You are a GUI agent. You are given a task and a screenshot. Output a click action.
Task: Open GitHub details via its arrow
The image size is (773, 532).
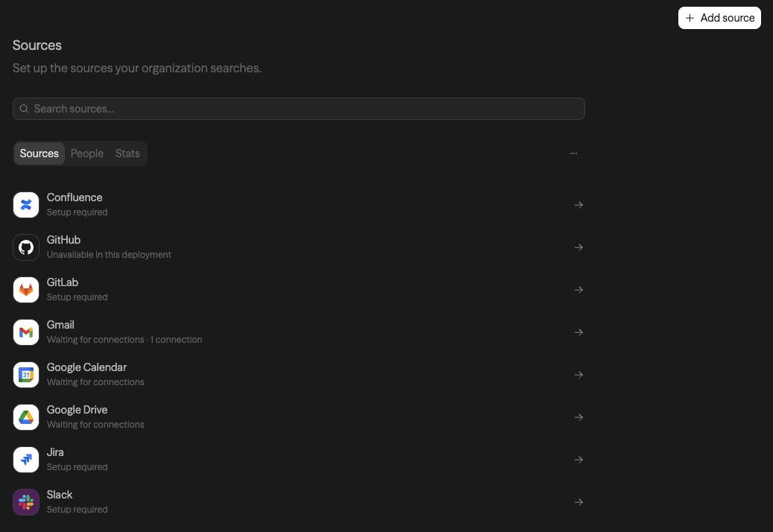(x=578, y=247)
